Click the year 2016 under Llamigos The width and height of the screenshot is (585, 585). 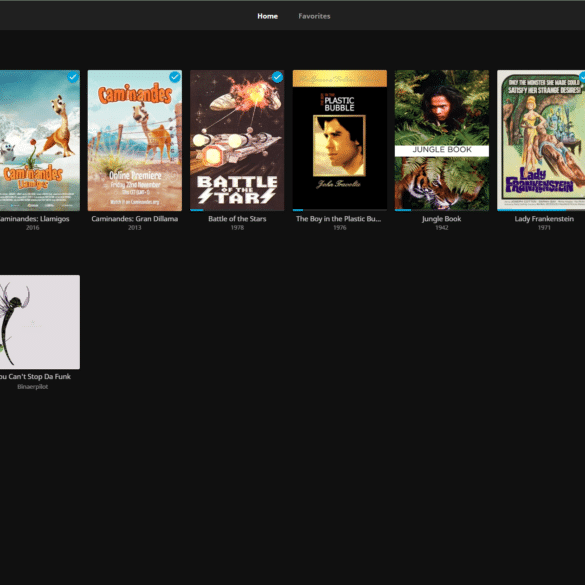(32, 228)
